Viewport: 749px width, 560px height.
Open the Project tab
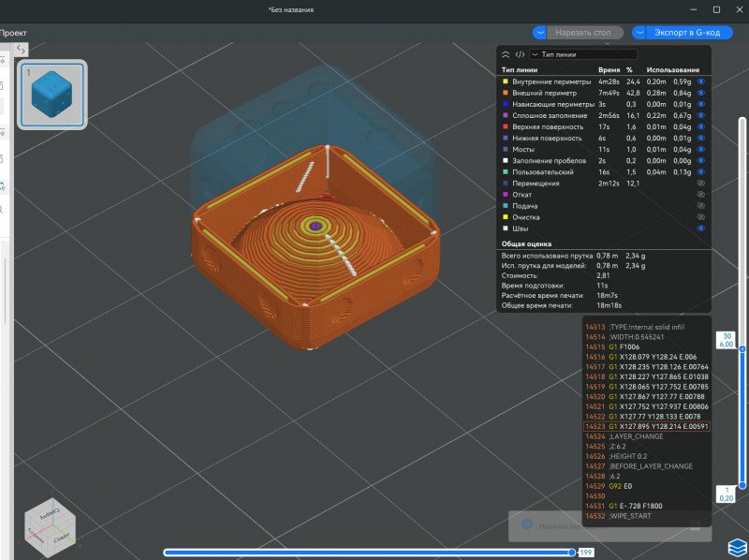(x=13, y=32)
